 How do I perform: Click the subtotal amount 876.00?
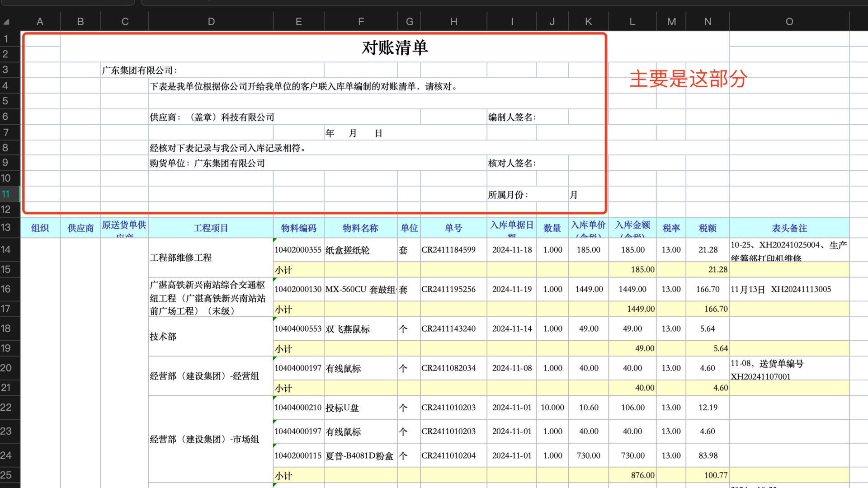click(x=632, y=475)
